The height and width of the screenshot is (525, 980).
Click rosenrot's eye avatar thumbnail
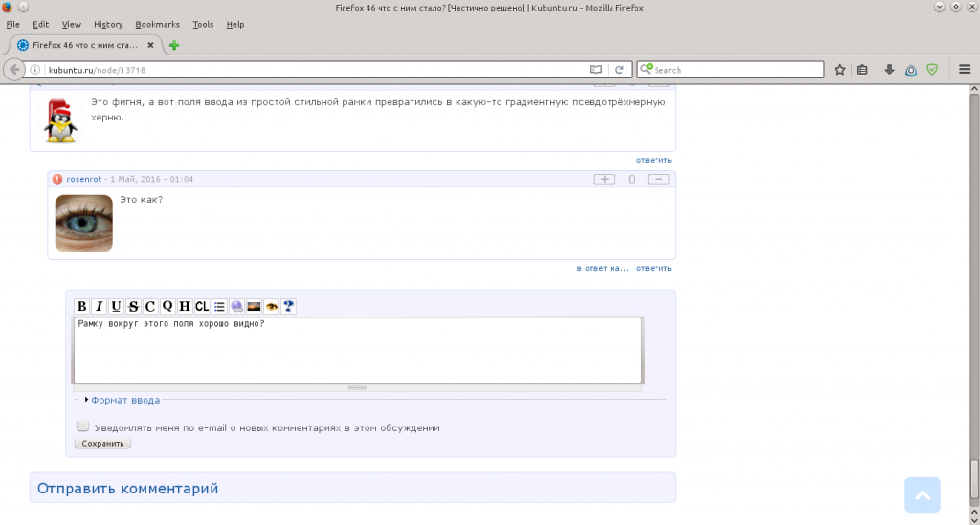point(84,224)
